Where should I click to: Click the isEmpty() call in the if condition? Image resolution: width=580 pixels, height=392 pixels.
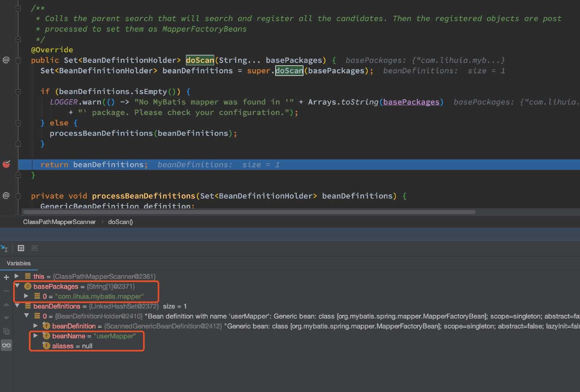[x=157, y=91]
